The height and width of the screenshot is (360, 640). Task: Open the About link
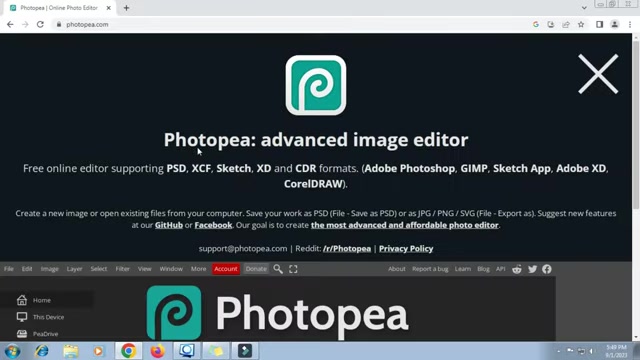click(x=396, y=269)
